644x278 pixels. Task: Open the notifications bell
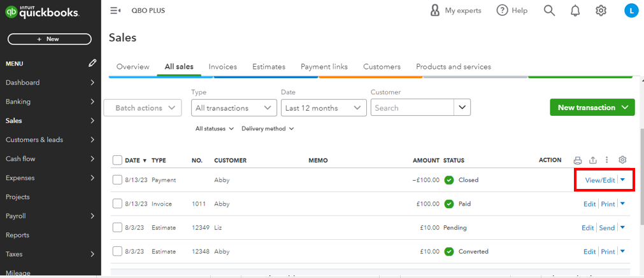(575, 10)
